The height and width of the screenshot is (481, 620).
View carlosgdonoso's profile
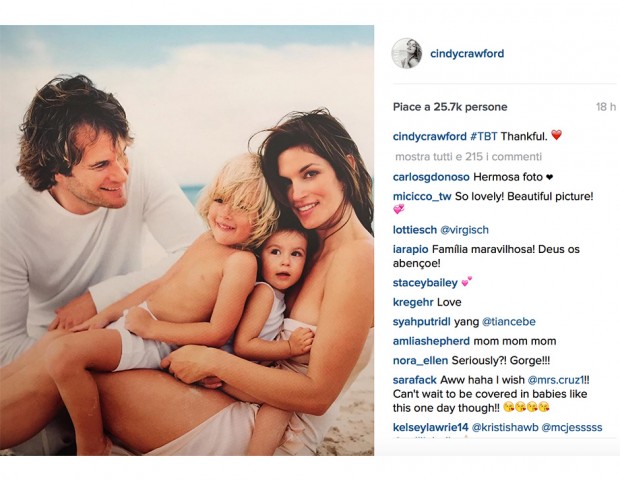(431, 177)
